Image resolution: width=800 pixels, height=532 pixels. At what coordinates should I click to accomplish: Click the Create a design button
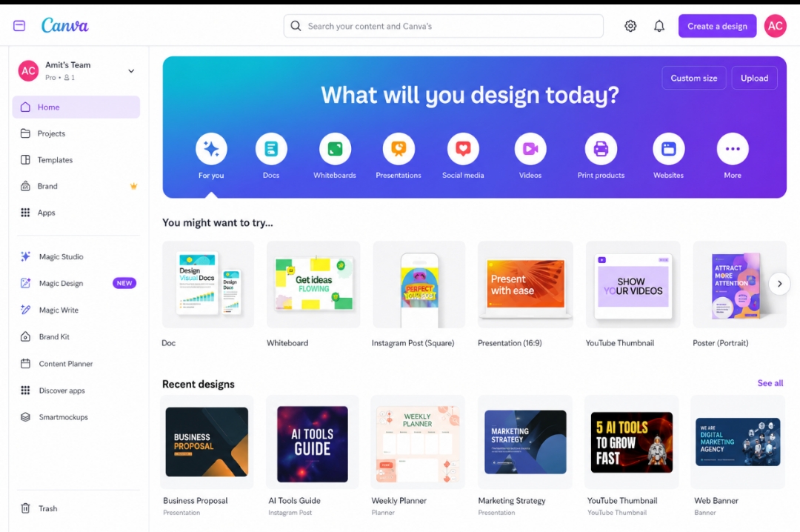click(717, 26)
